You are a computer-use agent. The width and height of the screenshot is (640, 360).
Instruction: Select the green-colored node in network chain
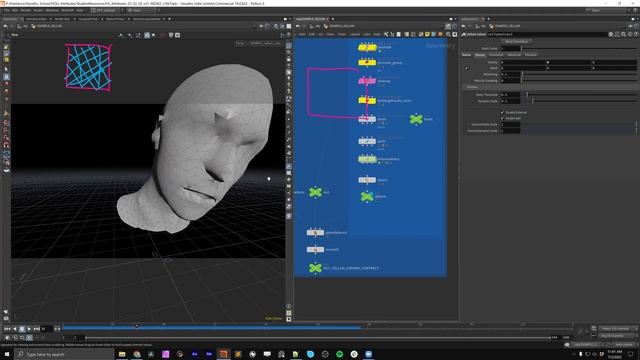[367, 159]
